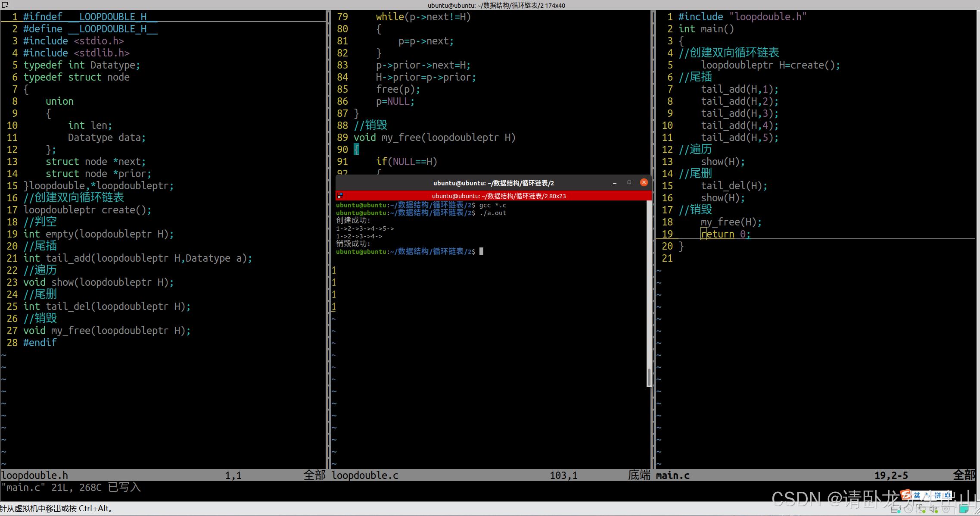The height and width of the screenshot is (516, 980).
Task: Click the teal clipboard icon at bottom right
Action: click(x=964, y=510)
